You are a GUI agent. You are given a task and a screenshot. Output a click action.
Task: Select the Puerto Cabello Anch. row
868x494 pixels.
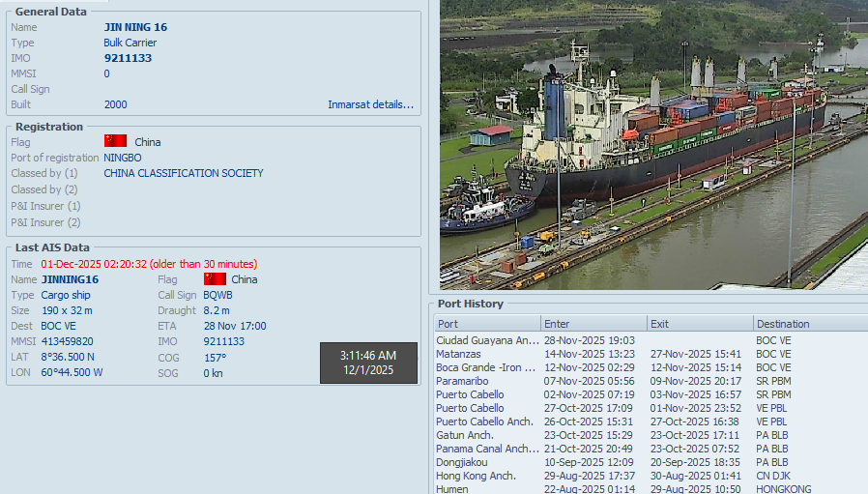[651, 421]
